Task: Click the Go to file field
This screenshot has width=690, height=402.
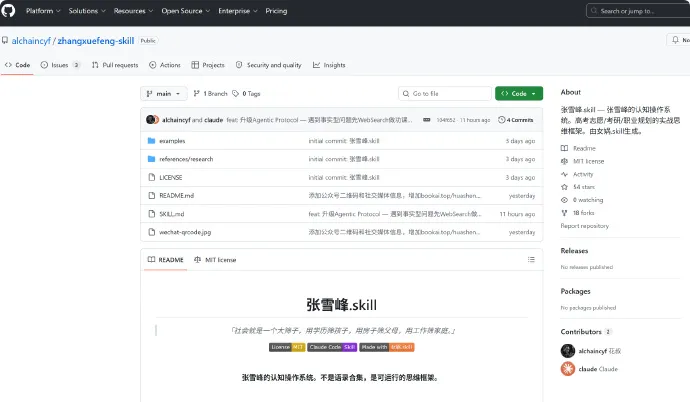Action: tap(445, 93)
